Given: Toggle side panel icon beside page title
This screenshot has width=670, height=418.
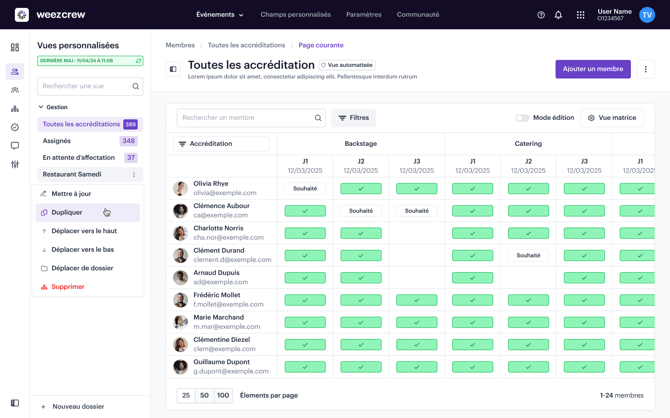Looking at the screenshot, I should pyautogui.click(x=173, y=69).
